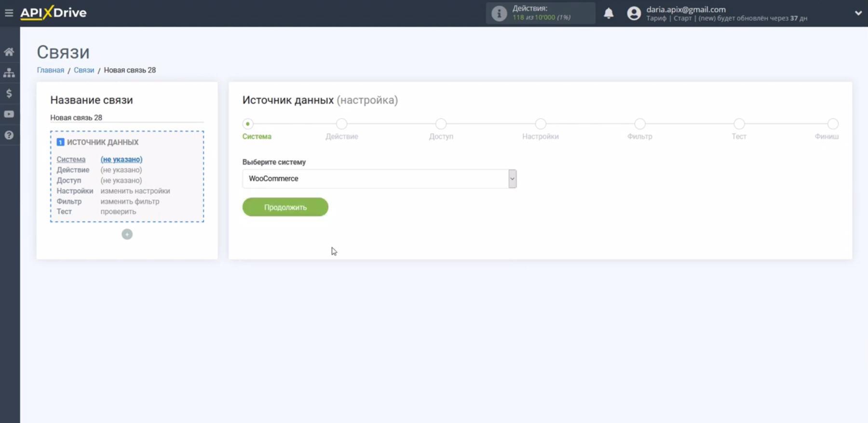Click the Доступ step label
Image resolution: width=868 pixels, height=423 pixels.
coord(441,136)
